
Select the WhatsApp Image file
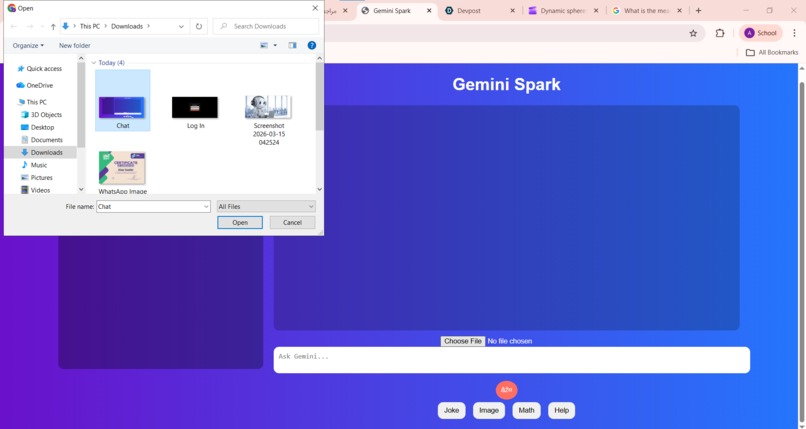coord(122,173)
